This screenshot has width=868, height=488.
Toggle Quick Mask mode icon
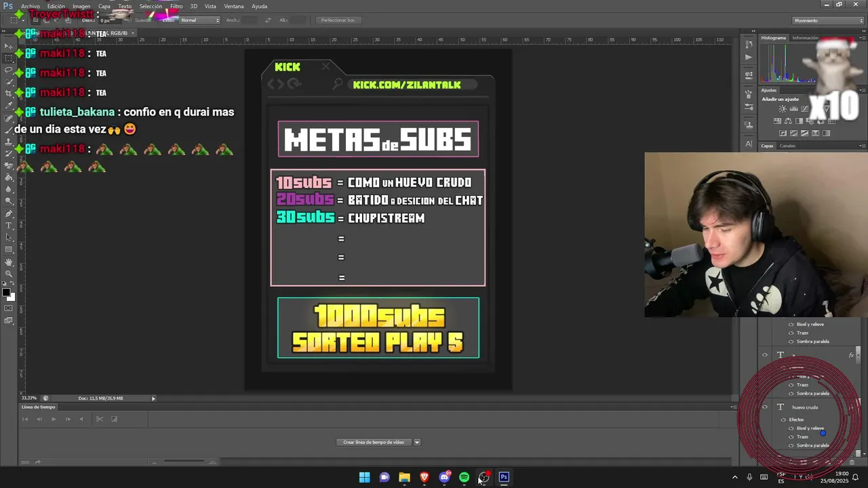(8, 308)
